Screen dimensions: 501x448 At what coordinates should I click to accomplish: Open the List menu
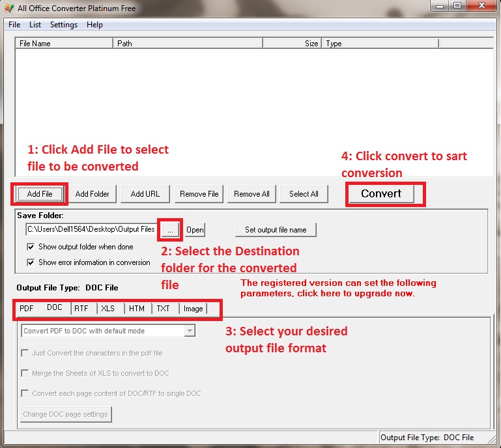tap(35, 25)
